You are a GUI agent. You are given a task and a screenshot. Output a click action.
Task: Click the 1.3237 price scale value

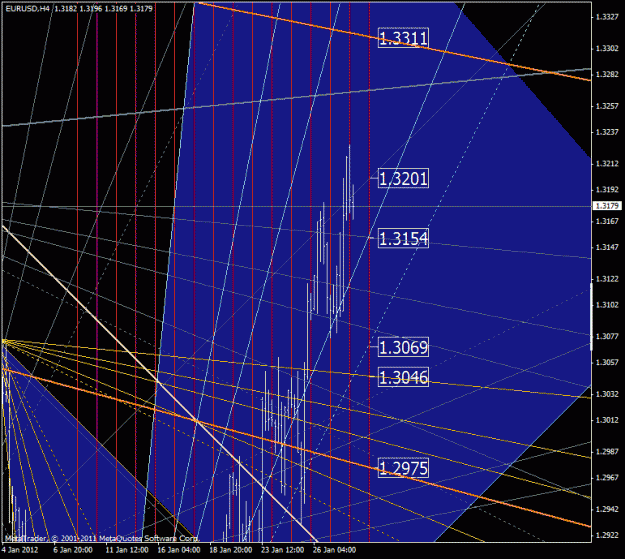[x=607, y=132]
